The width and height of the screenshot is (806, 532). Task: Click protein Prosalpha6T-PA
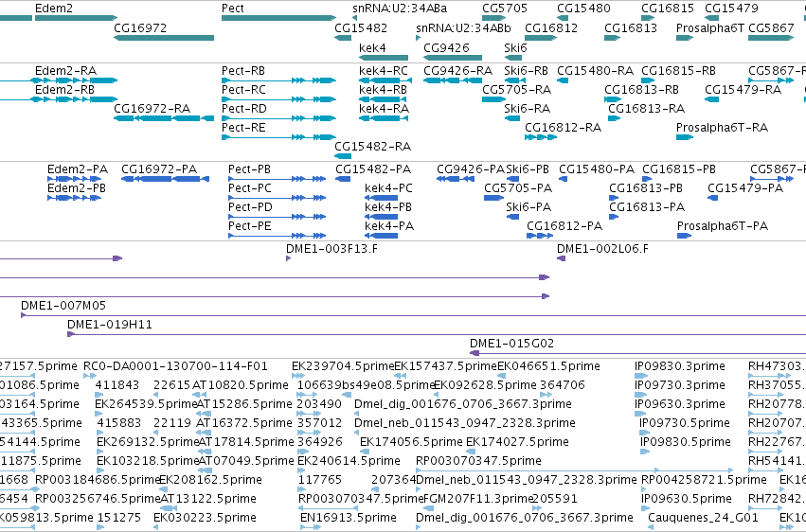[684, 236]
